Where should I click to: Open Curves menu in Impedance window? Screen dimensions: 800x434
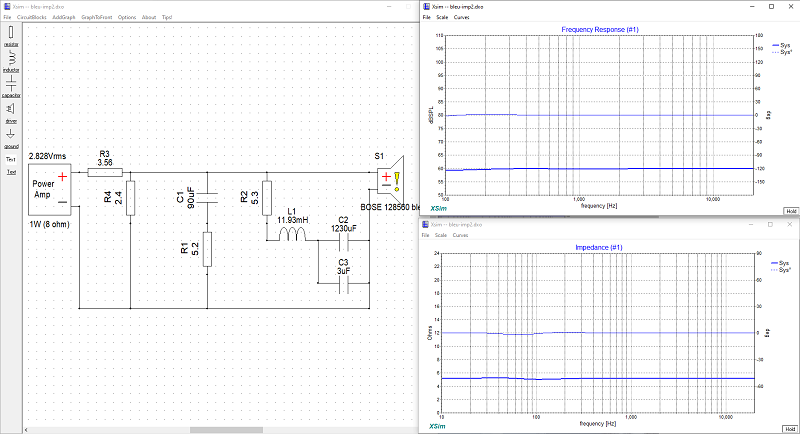tap(460, 235)
